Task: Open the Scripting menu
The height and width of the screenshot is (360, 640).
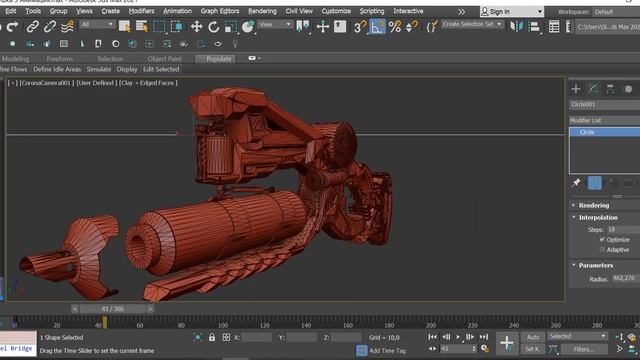Action: 371,11
